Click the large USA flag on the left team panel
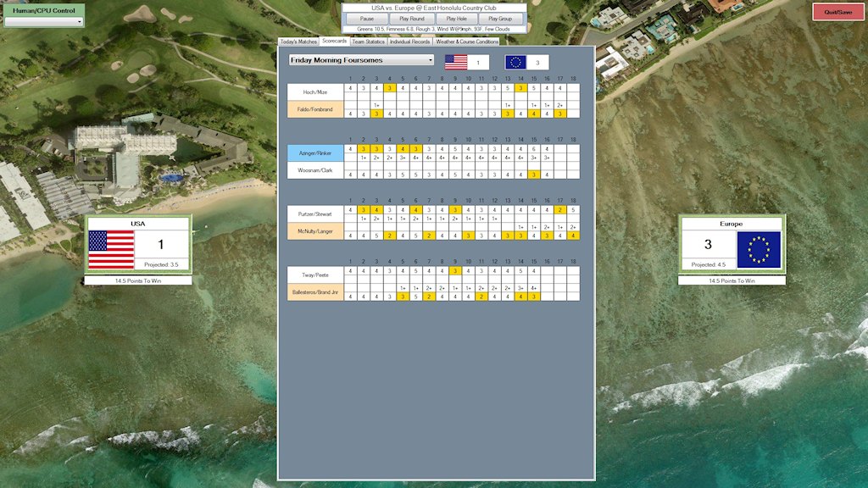 pos(111,249)
